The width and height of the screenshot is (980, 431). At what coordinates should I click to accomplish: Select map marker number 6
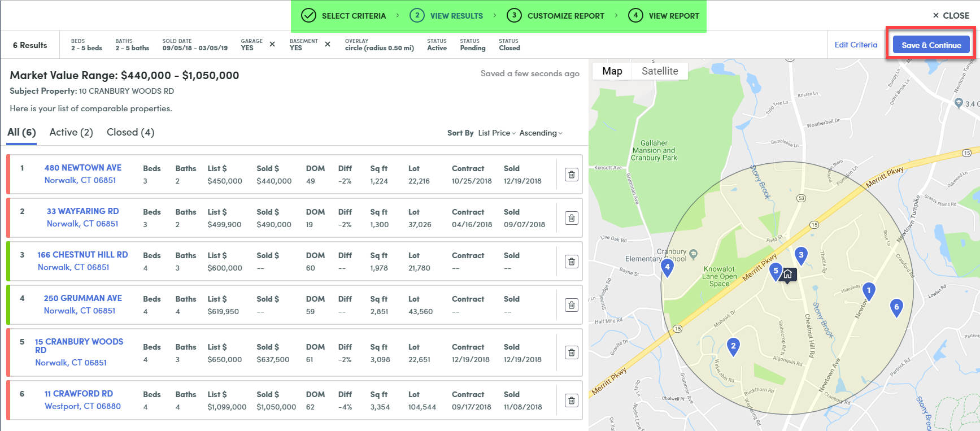point(896,307)
